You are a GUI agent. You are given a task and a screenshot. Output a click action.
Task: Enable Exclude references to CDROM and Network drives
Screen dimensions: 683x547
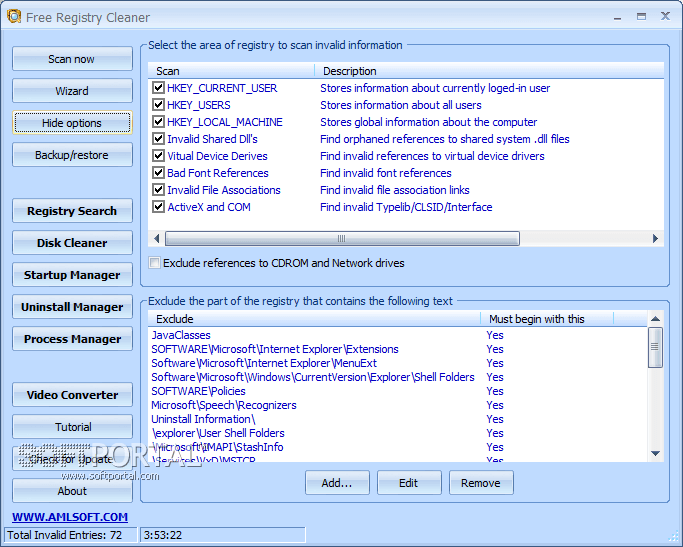154,263
